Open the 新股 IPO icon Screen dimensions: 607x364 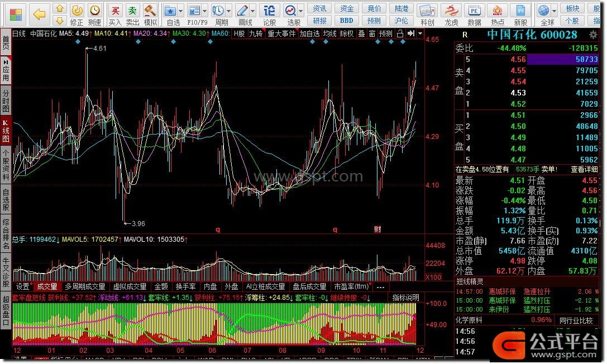coord(520,15)
